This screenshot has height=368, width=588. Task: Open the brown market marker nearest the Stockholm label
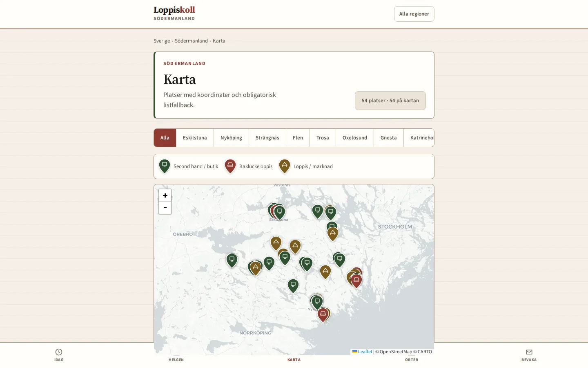pos(333,233)
